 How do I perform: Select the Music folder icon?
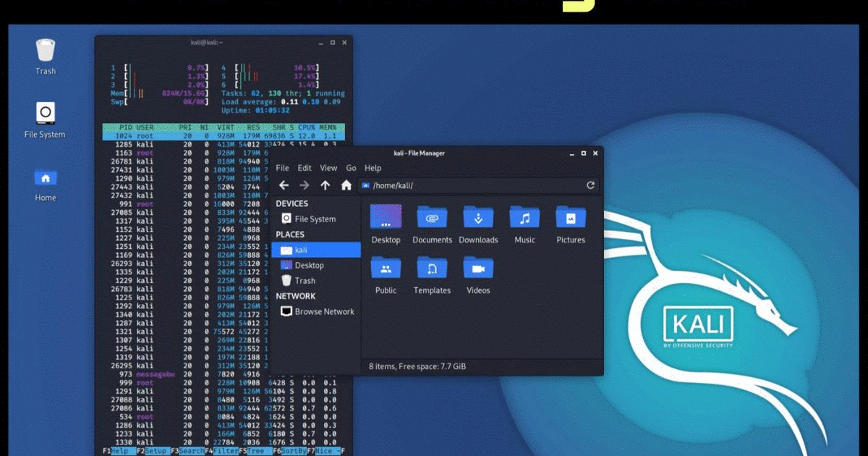coord(524,218)
